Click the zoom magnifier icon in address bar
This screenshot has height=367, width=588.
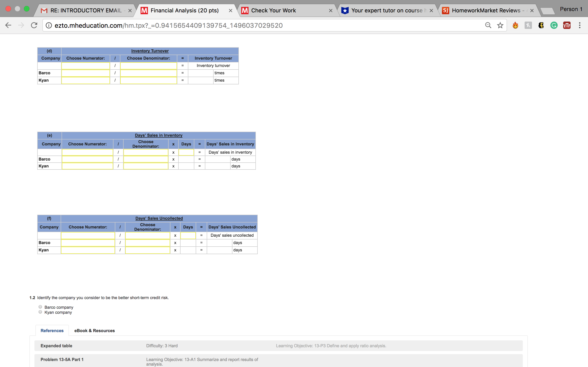pyautogui.click(x=488, y=25)
